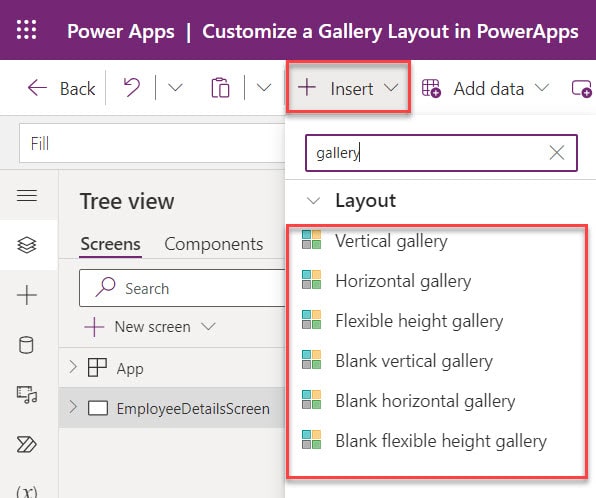Expand the EmployeeDetailsScreen tree item

pos(73,407)
